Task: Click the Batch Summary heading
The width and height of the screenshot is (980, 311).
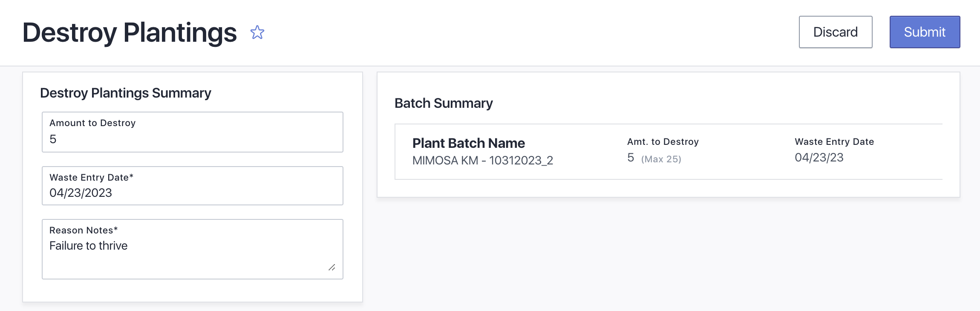Action: pyautogui.click(x=444, y=103)
